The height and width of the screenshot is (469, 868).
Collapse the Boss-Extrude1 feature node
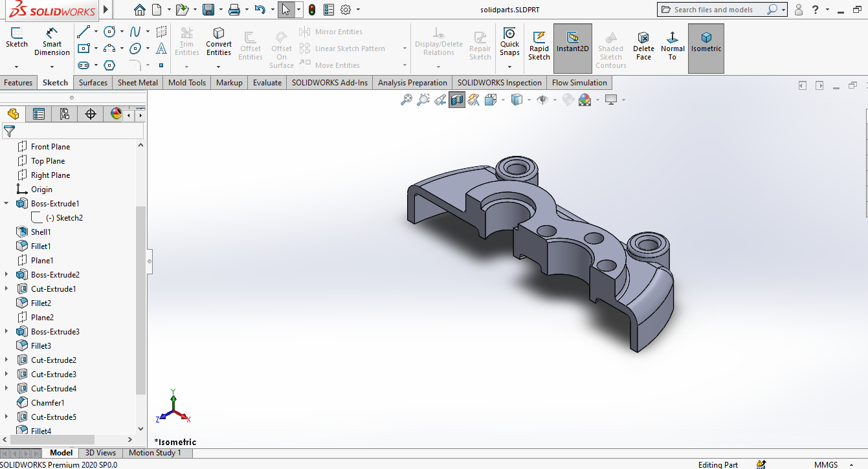point(6,204)
